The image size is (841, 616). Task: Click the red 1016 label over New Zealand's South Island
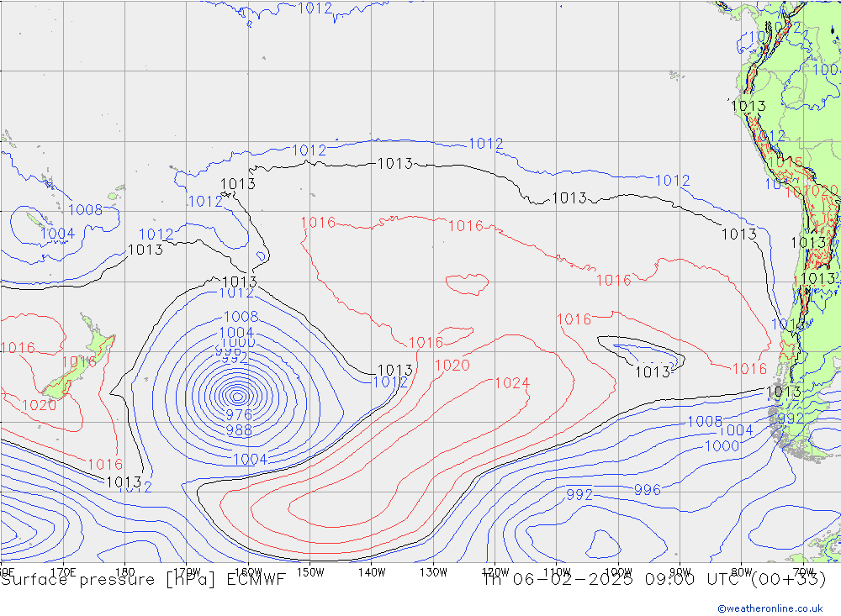tap(79, 362)
